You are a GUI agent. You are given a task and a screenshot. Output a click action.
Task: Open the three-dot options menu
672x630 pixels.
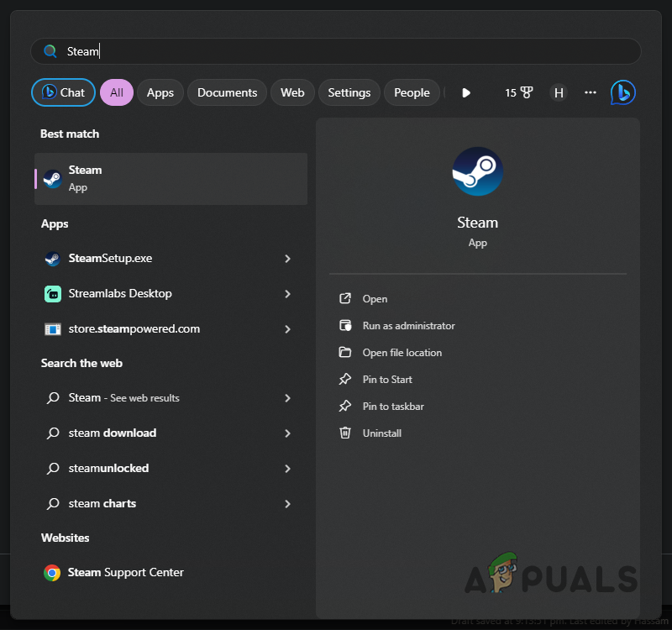pos(591,92)
